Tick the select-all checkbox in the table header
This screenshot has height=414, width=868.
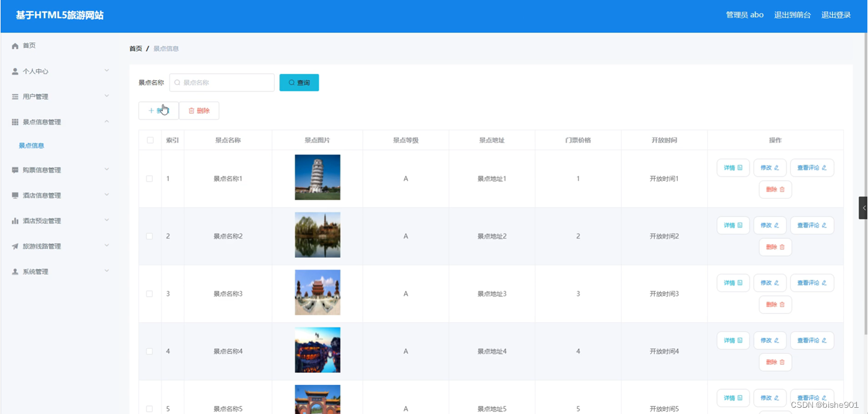point(150,140)
